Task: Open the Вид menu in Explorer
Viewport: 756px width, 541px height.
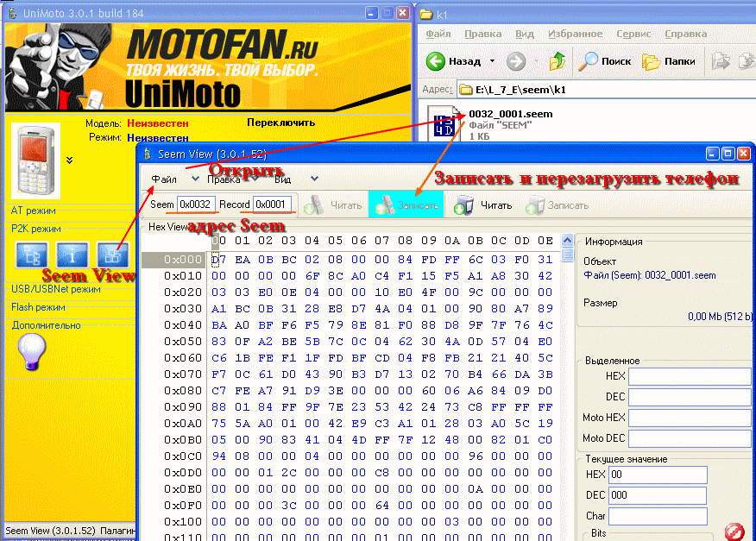Action: pyautogui.click(x=524, y=34)
